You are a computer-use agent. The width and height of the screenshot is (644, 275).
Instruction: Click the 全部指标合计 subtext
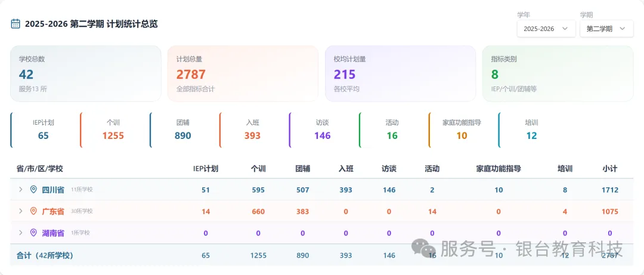[196, 88]
